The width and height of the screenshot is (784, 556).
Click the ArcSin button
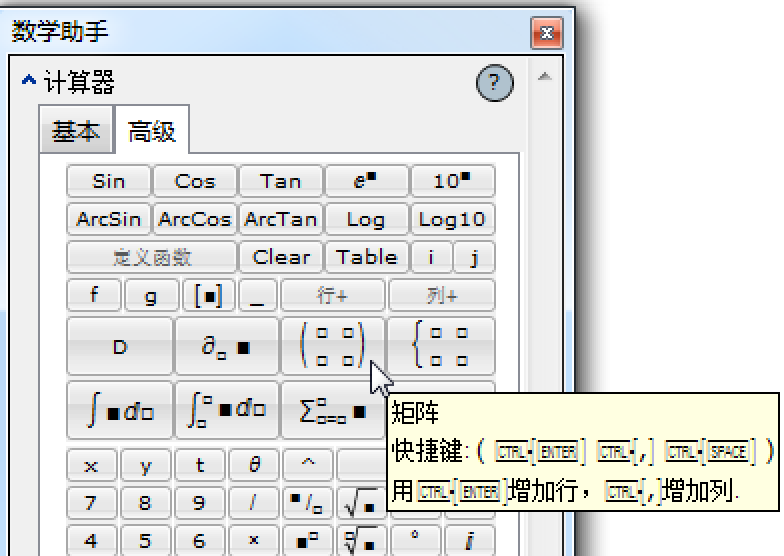[108, 219]
